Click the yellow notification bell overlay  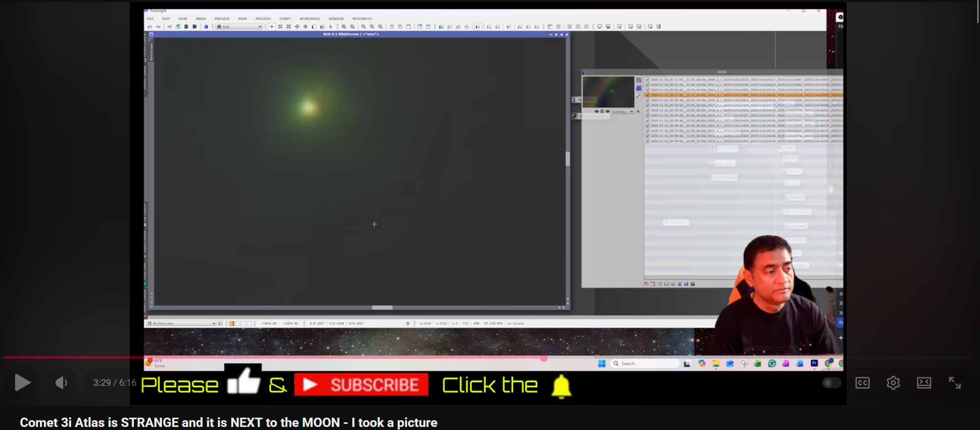coord(561,386)
